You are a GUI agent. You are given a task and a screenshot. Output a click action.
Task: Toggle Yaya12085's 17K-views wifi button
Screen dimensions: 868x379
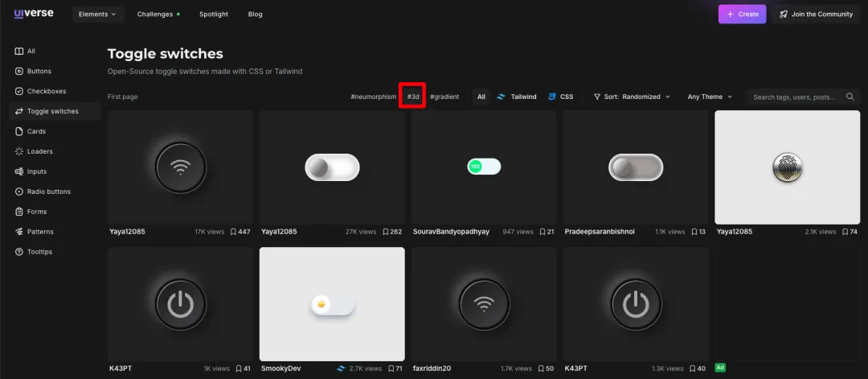tap(181, 167)
